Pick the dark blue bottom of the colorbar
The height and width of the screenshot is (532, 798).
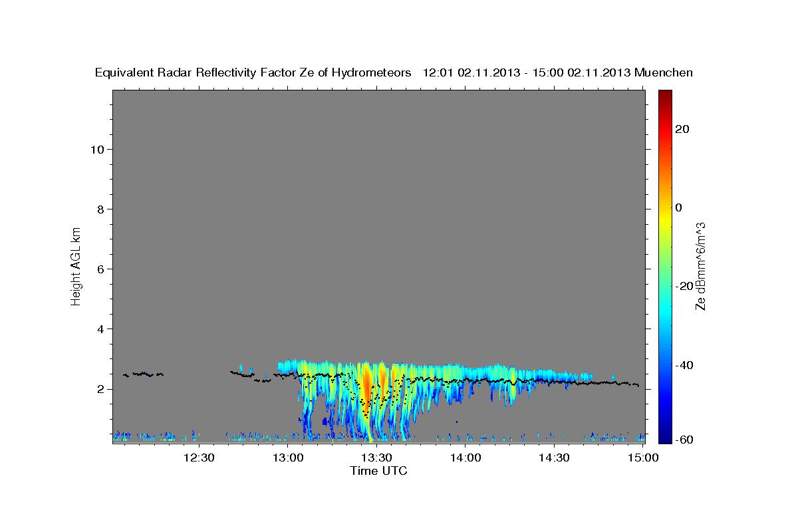click(x=665, y=438)
